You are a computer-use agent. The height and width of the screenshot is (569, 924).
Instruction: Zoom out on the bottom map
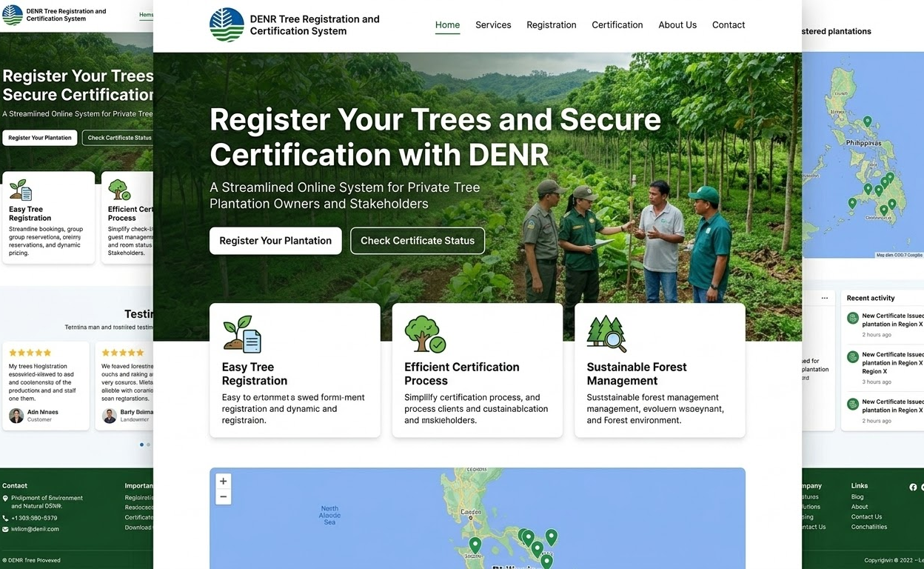[x=223, y=496]
